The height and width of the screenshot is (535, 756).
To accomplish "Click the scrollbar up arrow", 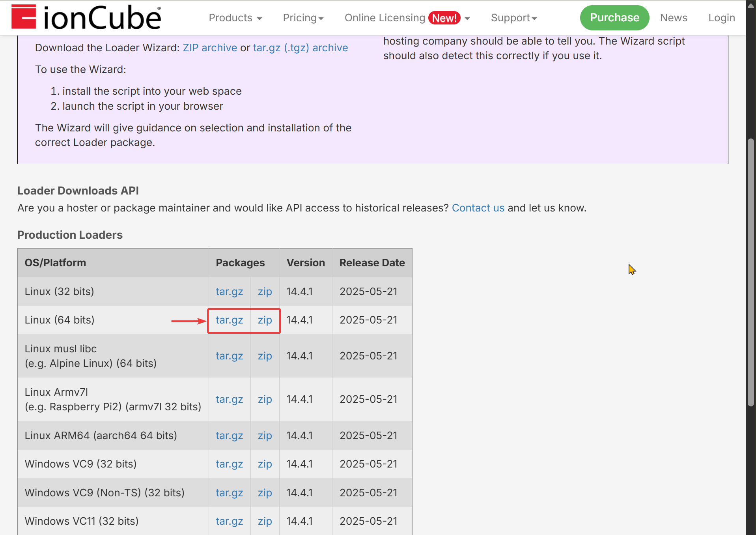I will [x=751, y=6].
